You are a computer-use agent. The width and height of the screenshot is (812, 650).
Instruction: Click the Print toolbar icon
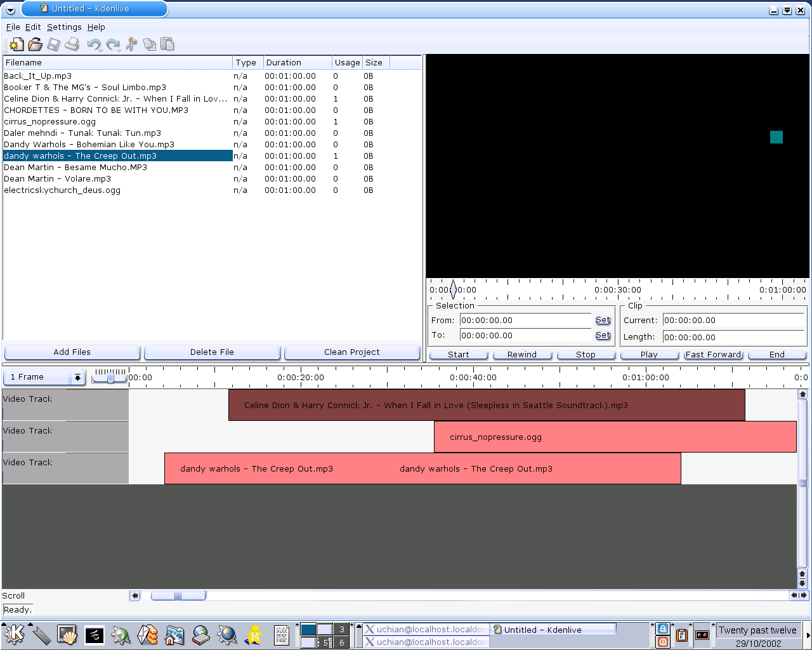(x=72, y=44)
